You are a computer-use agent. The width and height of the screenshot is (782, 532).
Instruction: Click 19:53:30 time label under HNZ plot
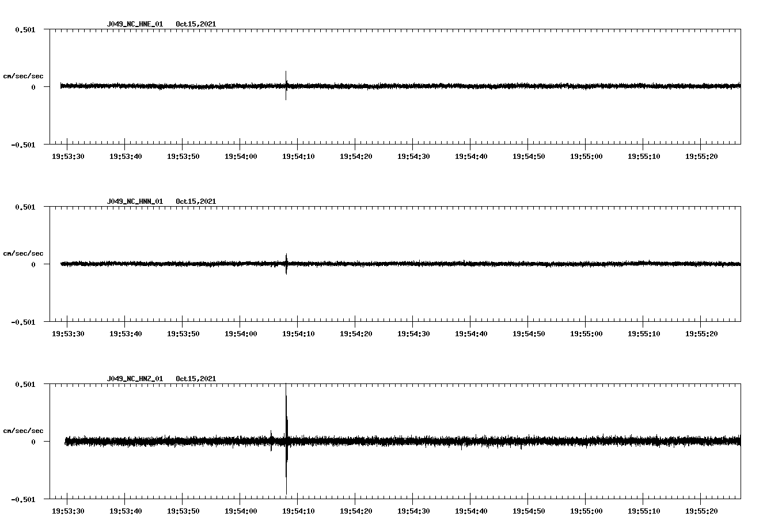click(68, 511)
